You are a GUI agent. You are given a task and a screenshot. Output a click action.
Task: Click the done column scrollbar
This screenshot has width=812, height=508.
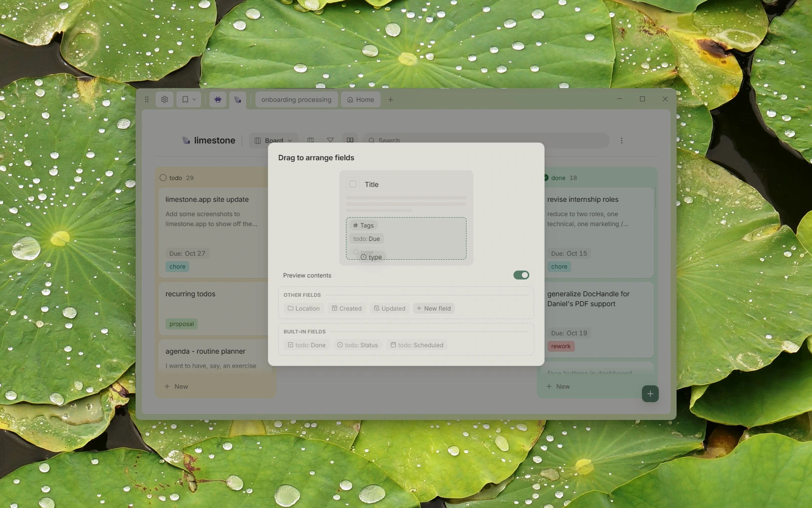pos(655,198)
